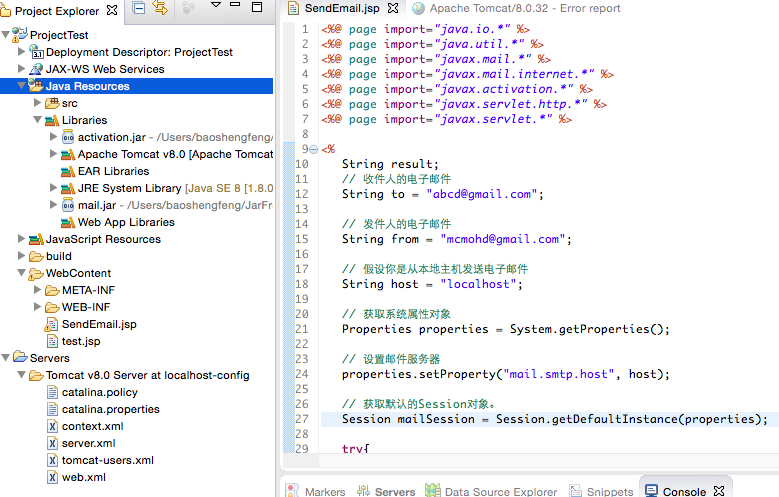Screen dimensions: 779x497
Task: Collapse the Servers project node
Action: tap(5, 358)
